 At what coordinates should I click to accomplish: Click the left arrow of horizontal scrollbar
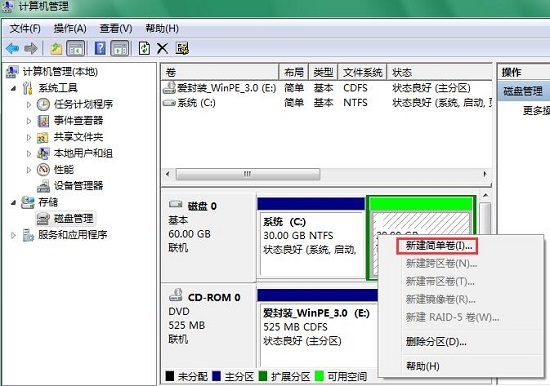(168, 174)
